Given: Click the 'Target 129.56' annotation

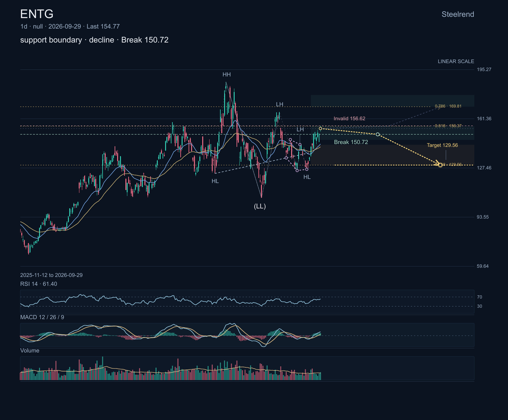Looking at the screenshot, I should point(442,145).
